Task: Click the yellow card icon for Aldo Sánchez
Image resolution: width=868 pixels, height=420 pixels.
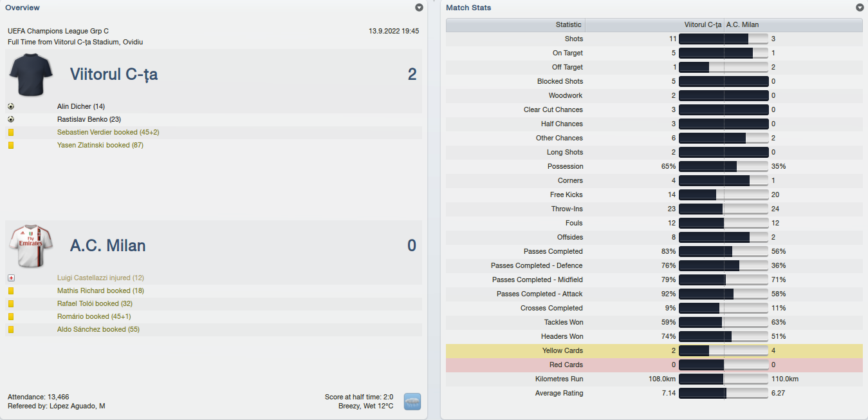Action: pyautogui.click(x=11, y=329)
